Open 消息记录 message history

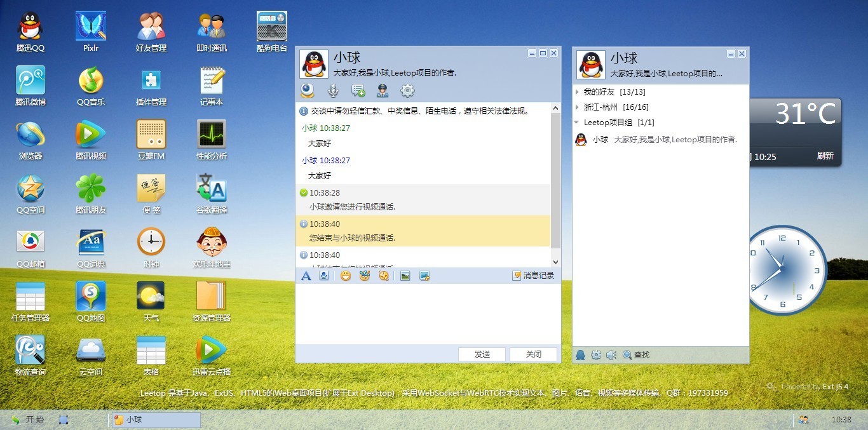click(534, 276)
